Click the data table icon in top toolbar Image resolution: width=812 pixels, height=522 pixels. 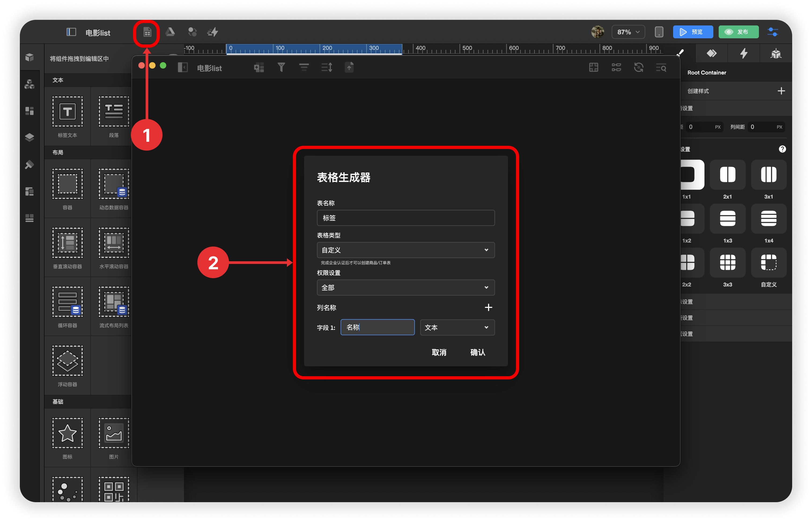tap(147, 32)
